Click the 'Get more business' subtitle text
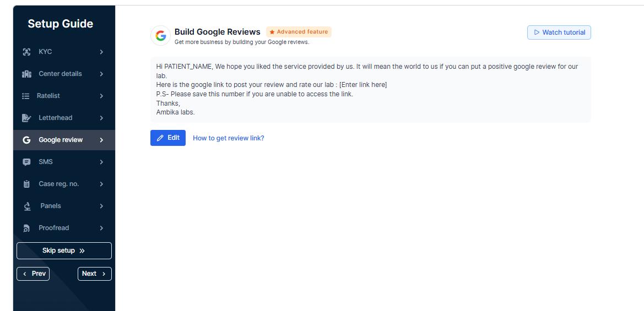This screenshot has width=644, height=311. [242, 42]
